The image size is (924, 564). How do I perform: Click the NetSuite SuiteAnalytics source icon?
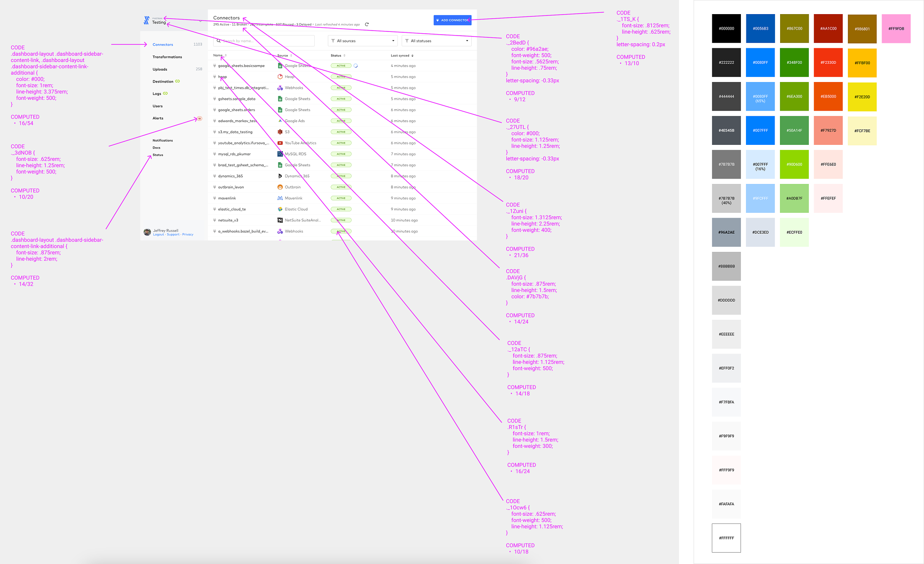pyautogui.click(x=280, y=220)
